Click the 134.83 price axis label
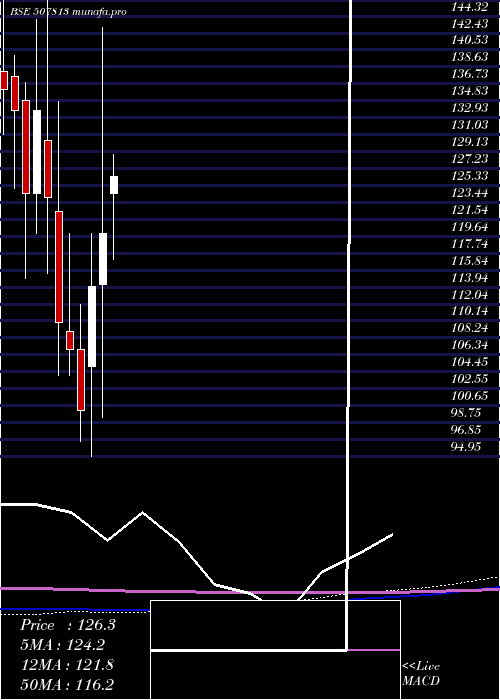The height and width of the screenshot is (700, 500). click(x=470, y=91)
